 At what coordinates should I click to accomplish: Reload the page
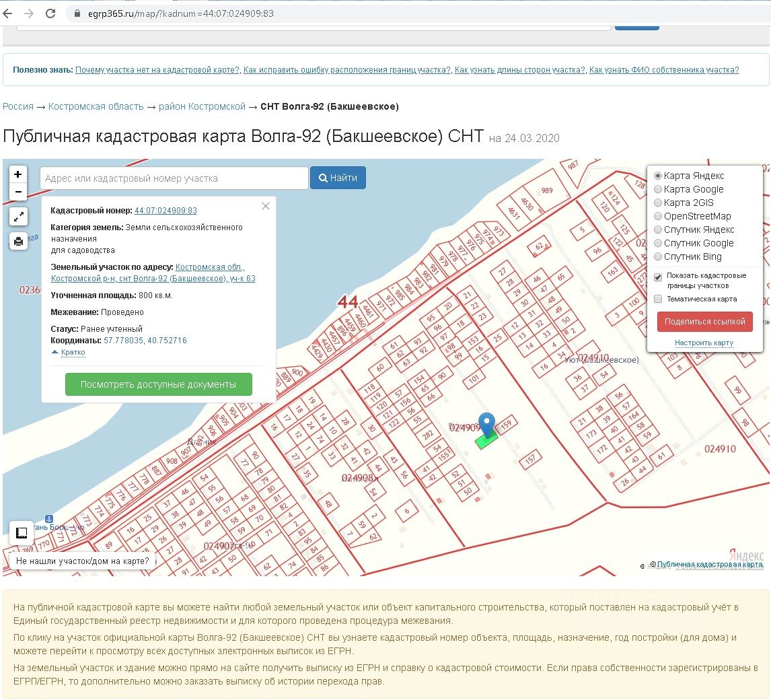[50, 13]
